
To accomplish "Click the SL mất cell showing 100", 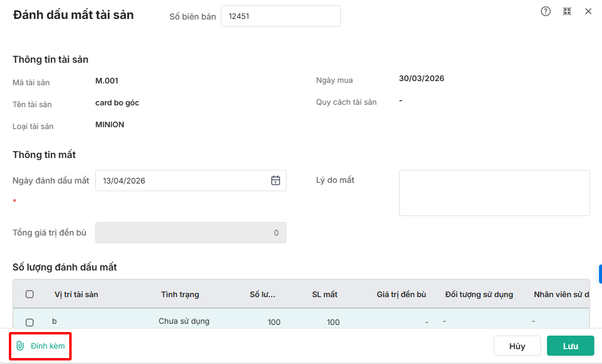I will (x=333, y=322).
